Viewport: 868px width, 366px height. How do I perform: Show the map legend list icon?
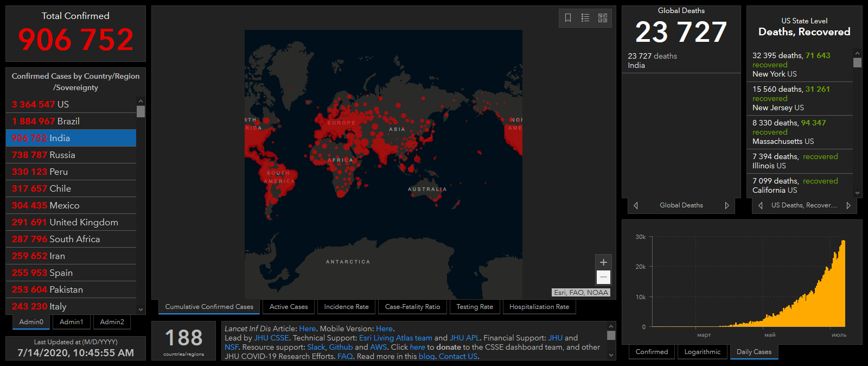(x=585, y=18)
